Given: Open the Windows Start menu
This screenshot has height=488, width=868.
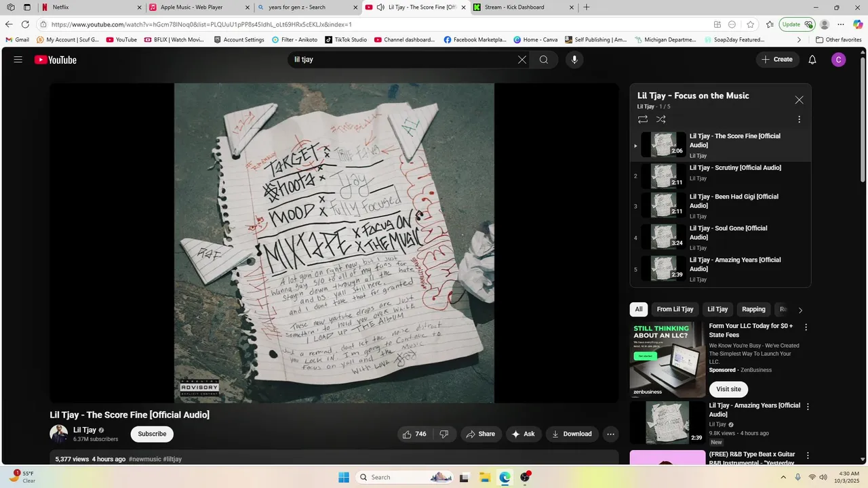Looking at the screenshot, I should 344,477.
